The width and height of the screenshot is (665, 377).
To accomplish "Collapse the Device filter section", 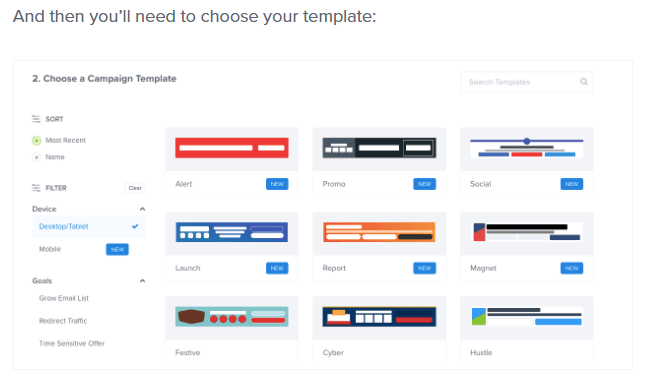I will (x=142, y=209).
